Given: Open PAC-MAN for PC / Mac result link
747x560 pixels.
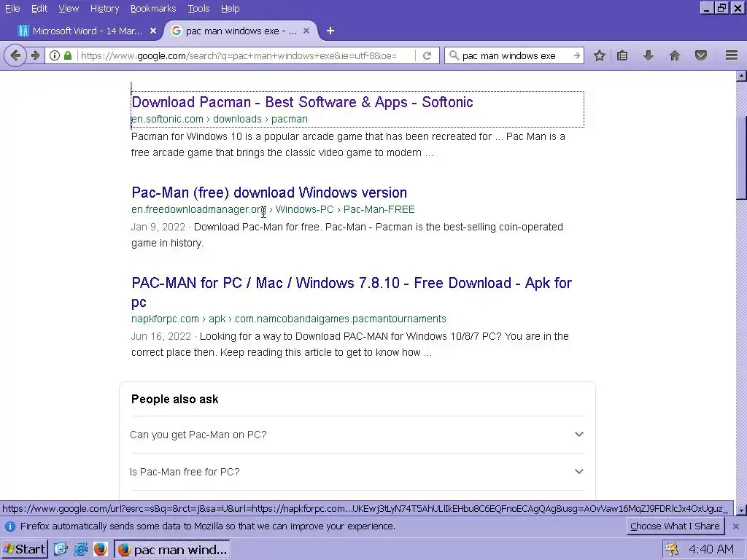Looking at the screenshot, I should [352, 292].
